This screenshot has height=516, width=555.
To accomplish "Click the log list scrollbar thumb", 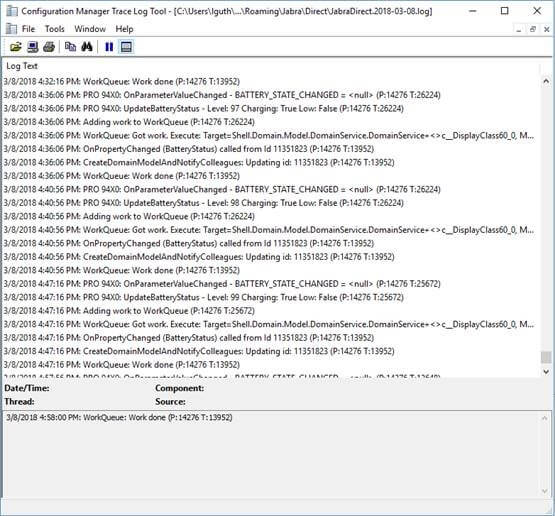I will point(546,357).
